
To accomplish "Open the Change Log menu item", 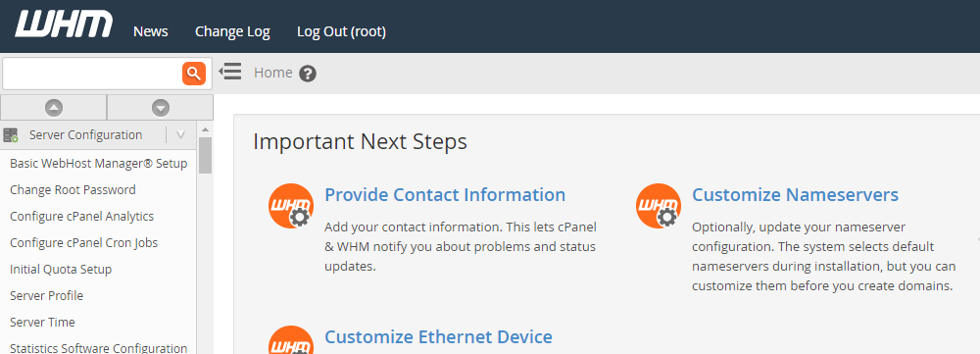I will [232, 31].
